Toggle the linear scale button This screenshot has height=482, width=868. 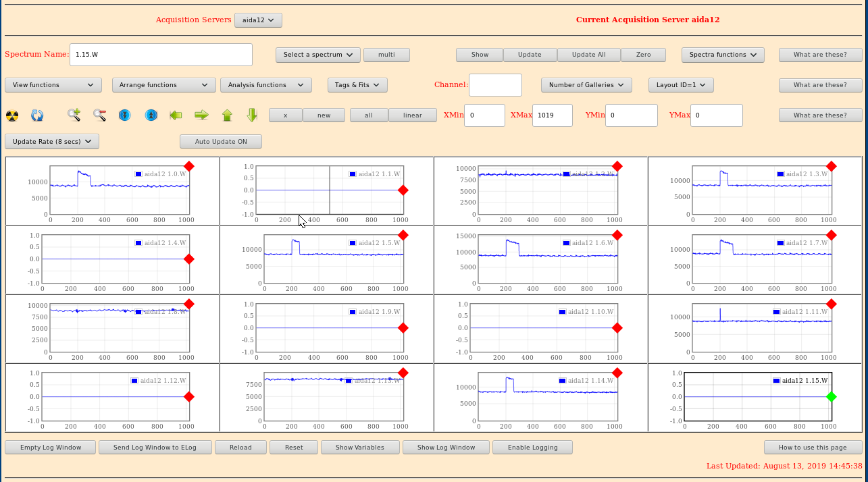412,115
